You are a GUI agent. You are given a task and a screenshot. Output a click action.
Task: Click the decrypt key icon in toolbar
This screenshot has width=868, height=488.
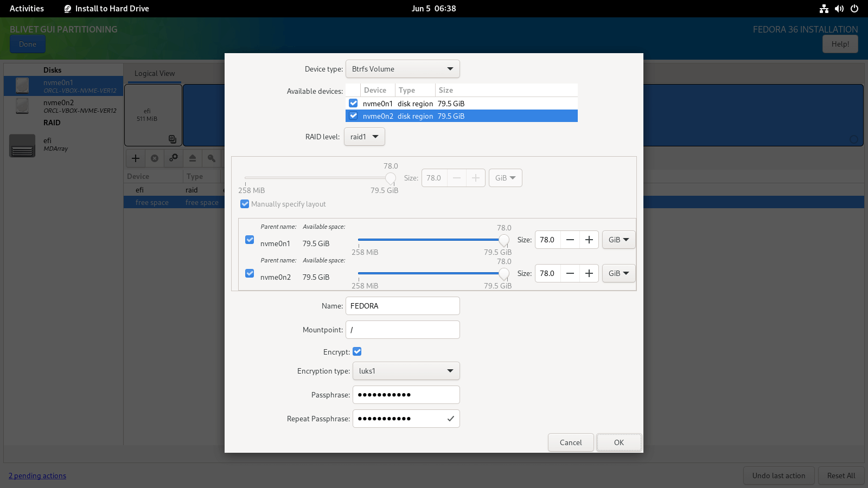coord(212,158)
